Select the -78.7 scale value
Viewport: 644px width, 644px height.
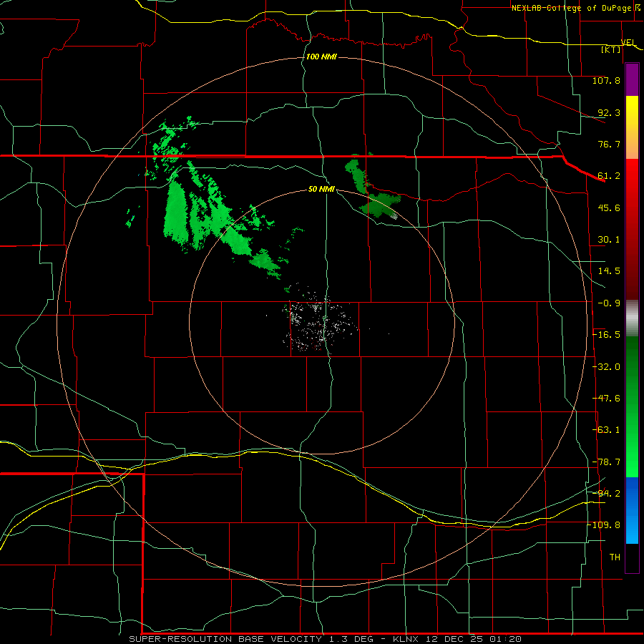click(606, 462)
